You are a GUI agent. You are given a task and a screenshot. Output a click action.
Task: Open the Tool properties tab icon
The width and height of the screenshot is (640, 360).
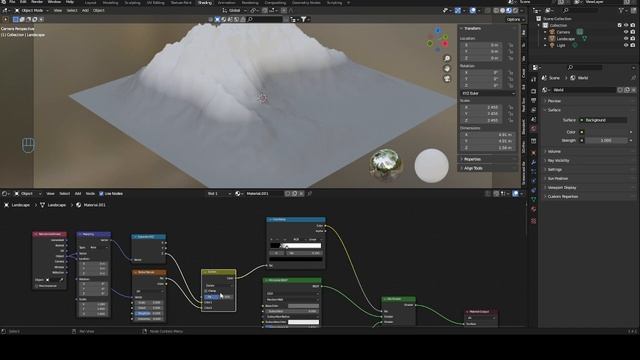click(533, 79)
